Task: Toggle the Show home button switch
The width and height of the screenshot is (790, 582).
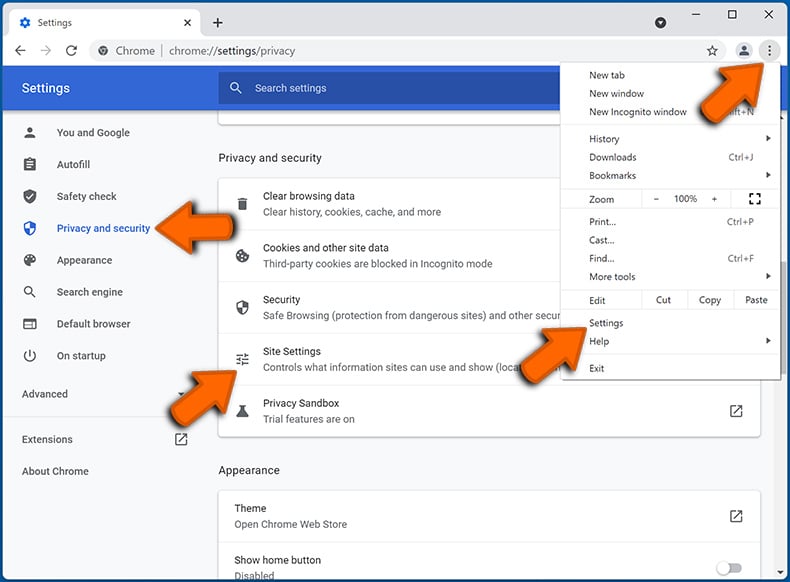Action: pos(729,568)
